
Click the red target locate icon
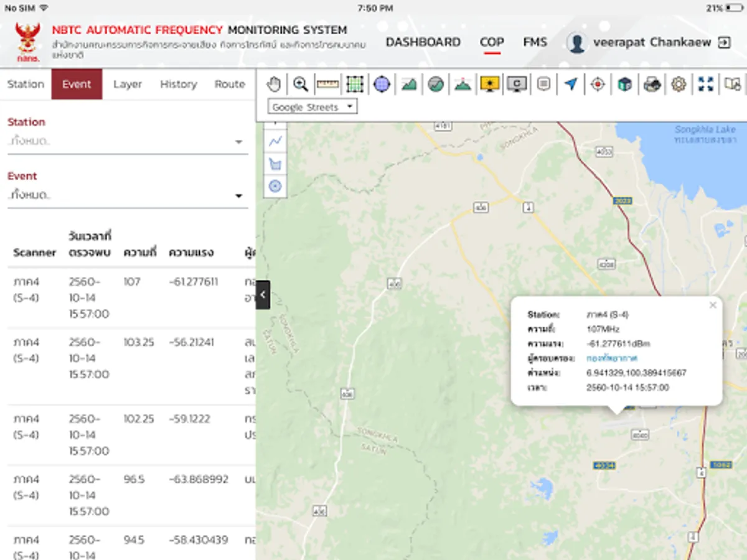coord(598,84)
